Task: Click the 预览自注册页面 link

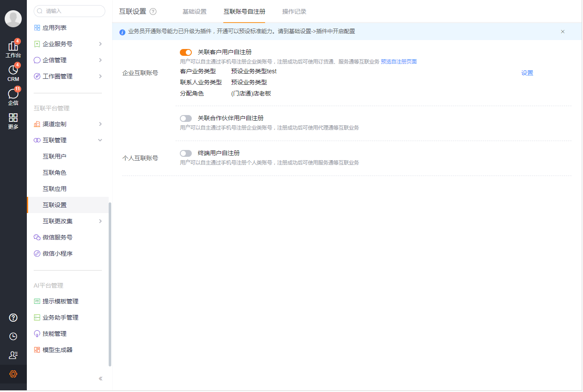Action: (x=398, y=61)
